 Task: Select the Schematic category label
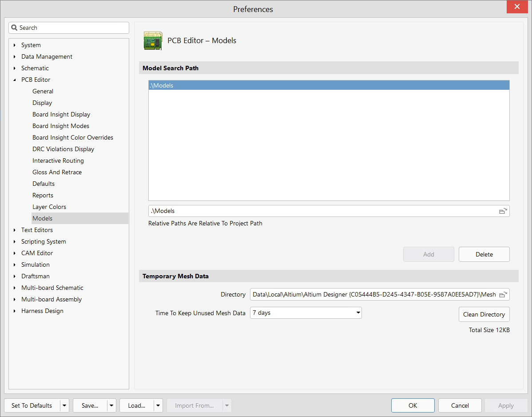tap(35, 68)
